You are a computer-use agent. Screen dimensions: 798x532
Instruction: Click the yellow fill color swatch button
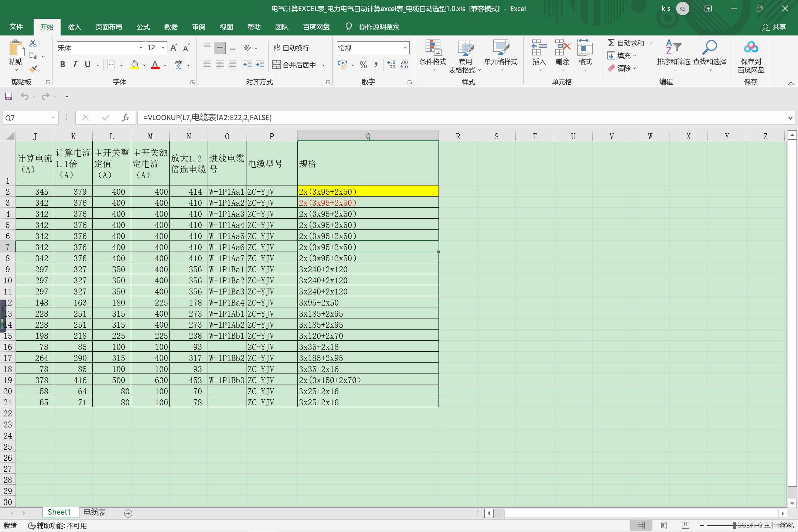point(134,65)
